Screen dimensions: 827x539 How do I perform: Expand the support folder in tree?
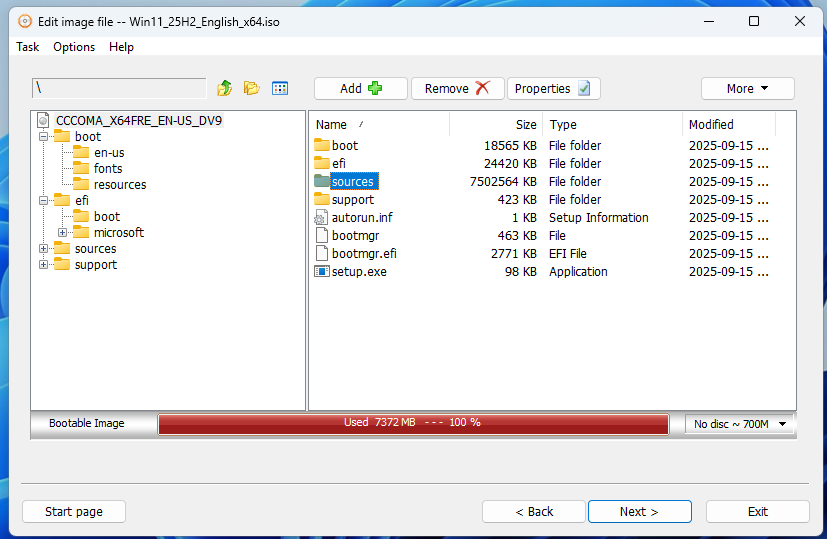click(x=43, y=265)
